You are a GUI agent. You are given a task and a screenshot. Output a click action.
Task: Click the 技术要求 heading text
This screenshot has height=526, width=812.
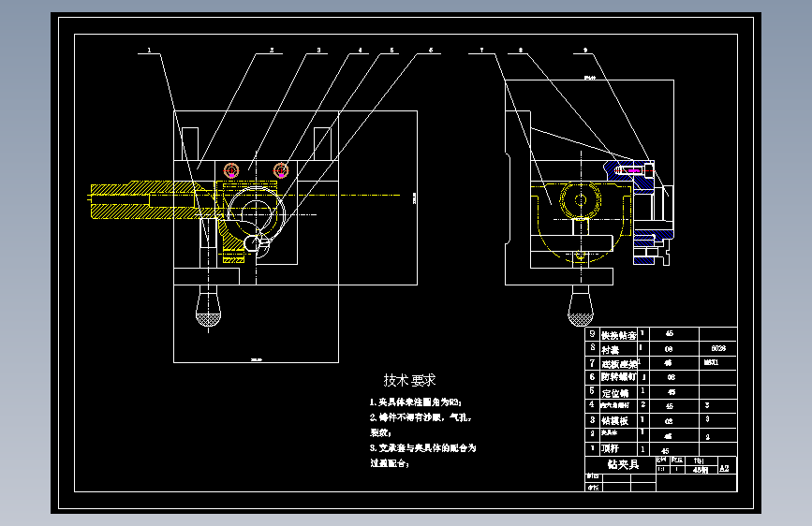point(409,381)
